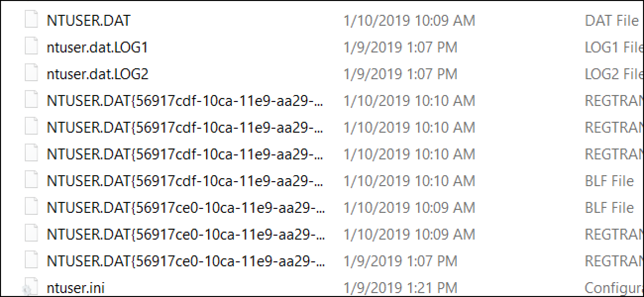Select the NTUSER.DAT file icon

31,21
